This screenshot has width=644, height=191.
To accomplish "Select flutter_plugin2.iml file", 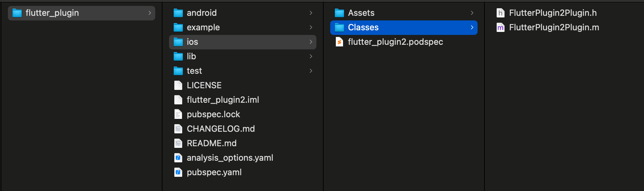I will tap(243, 100).
